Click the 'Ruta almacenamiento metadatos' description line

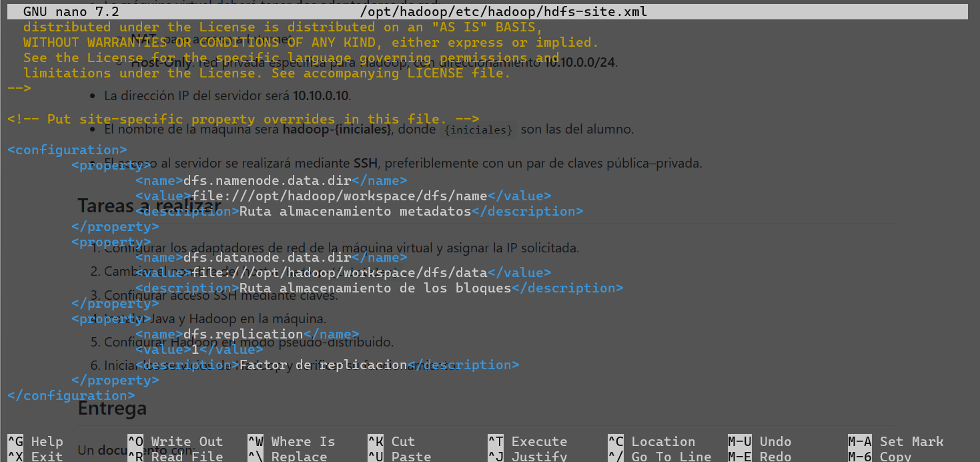tap(360, 211)
